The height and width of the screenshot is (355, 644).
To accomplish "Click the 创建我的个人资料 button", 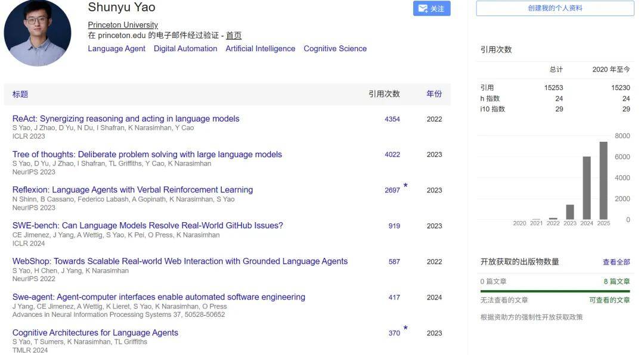I will 554,8.
